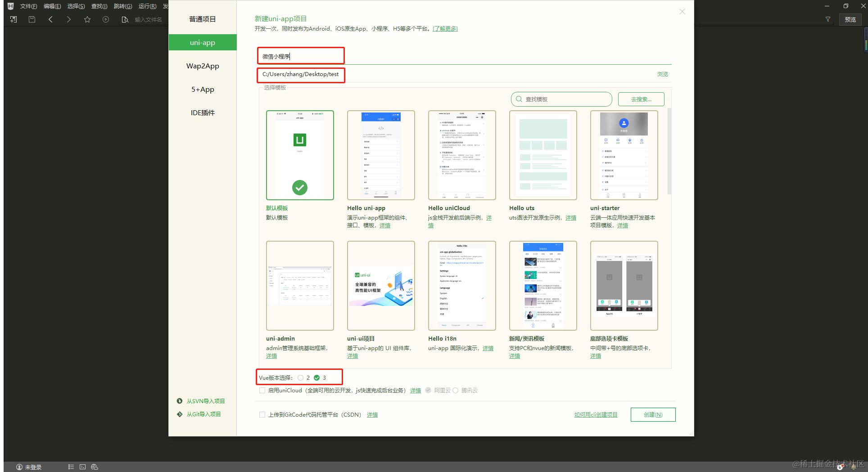Open the 运行(R) menu
Image resolution: width=868 pixels, height=472 pixels.
tap(147, 6)
